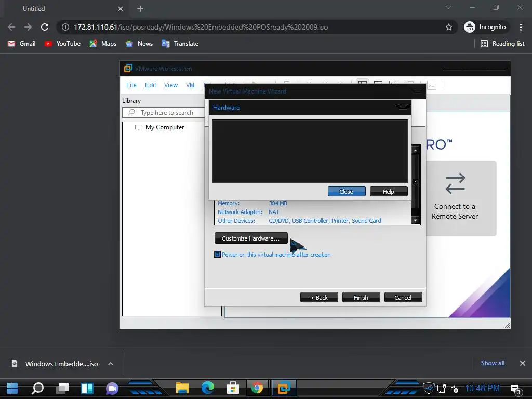Open the Gmail bookmark
The width and height of the screenshot is (532, 399).
click(x=22, y=44)
